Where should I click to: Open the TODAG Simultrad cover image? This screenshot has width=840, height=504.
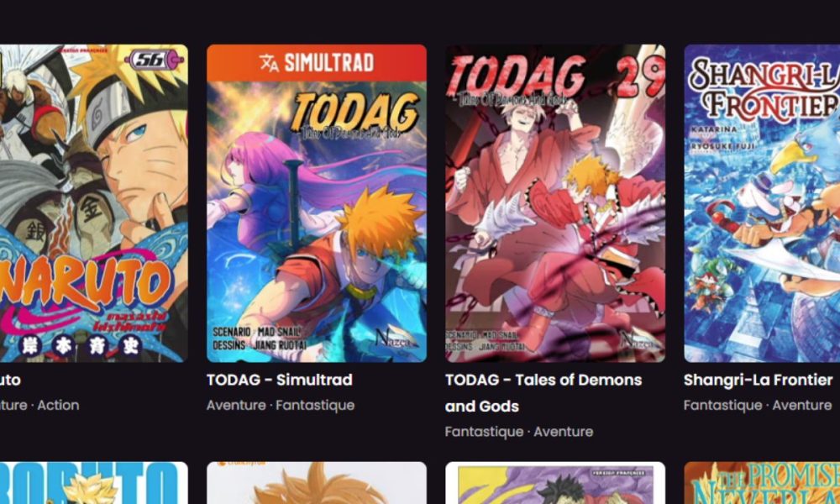tap(317, 203)
